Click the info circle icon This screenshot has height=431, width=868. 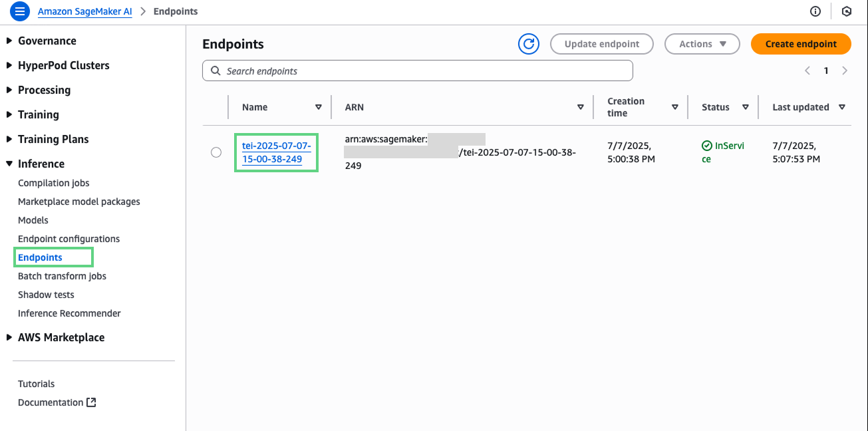(815, 11)
